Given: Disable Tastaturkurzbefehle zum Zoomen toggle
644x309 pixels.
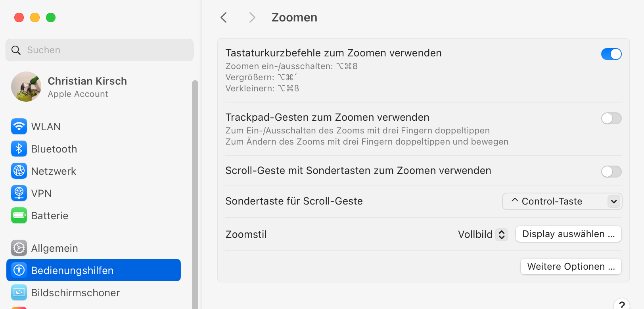Looking at the screenshot, I should [611, 54].
